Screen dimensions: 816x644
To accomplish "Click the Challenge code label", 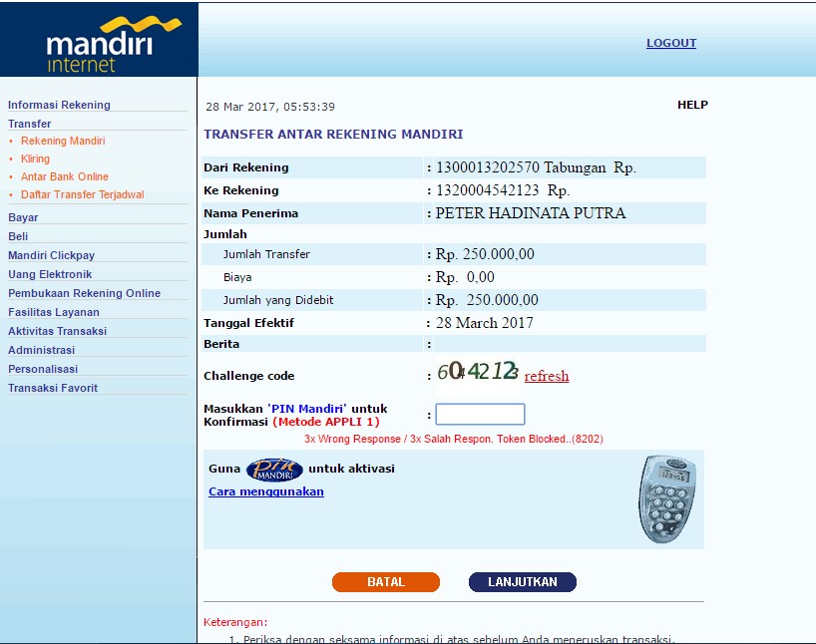I will [249, 376].
